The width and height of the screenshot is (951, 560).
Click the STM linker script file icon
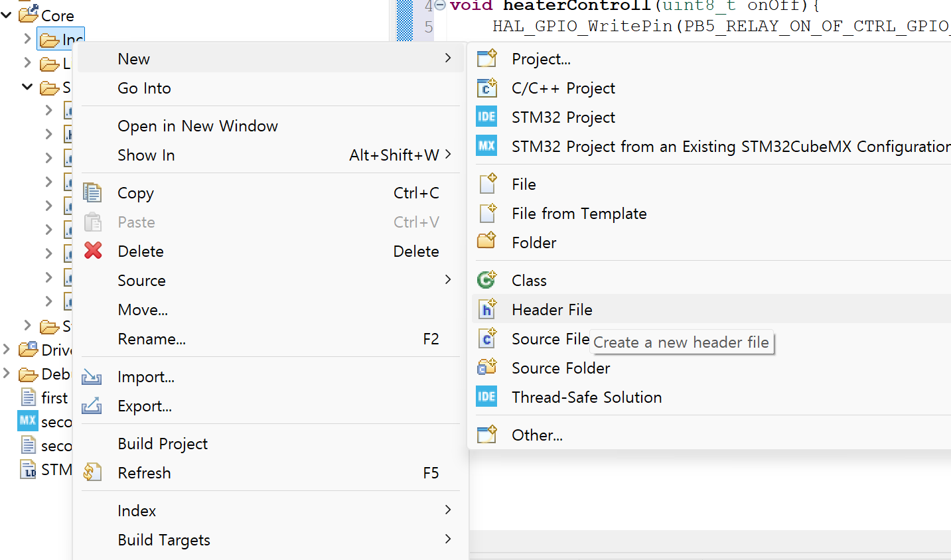(29, 469)
